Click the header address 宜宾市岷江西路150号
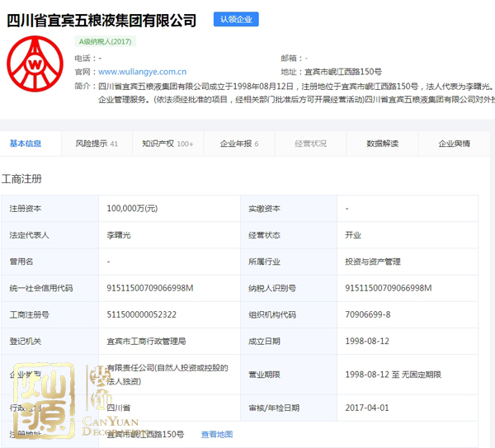The image size is (495, 448). tap(343, 72)
